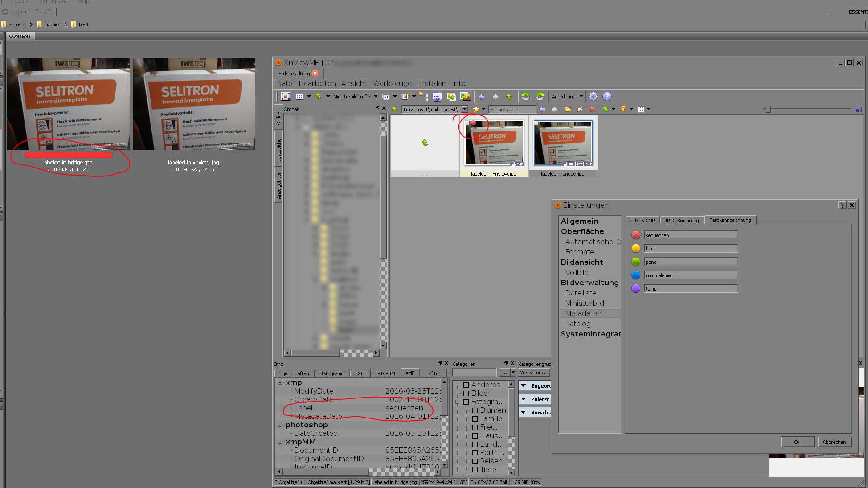Screen dimensions: 868x488
Task: Open the folder path combo box arrow
Action: coord(465,109)
